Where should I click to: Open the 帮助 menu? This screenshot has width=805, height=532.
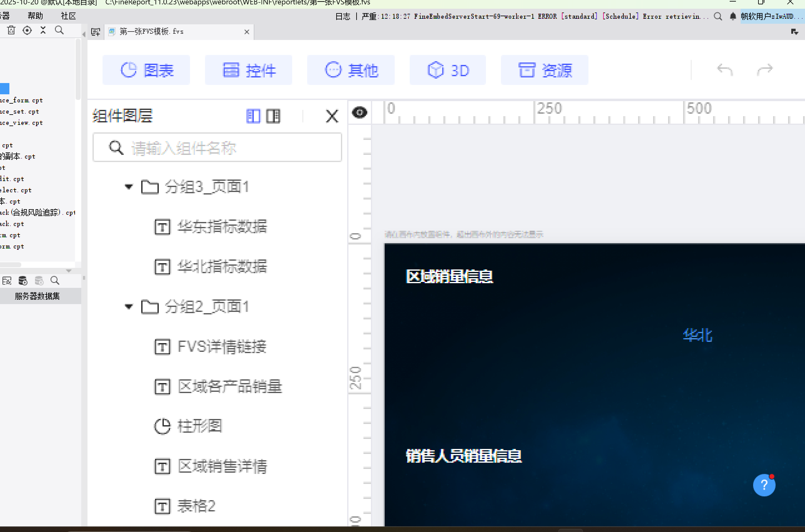(x=35, y=16)
